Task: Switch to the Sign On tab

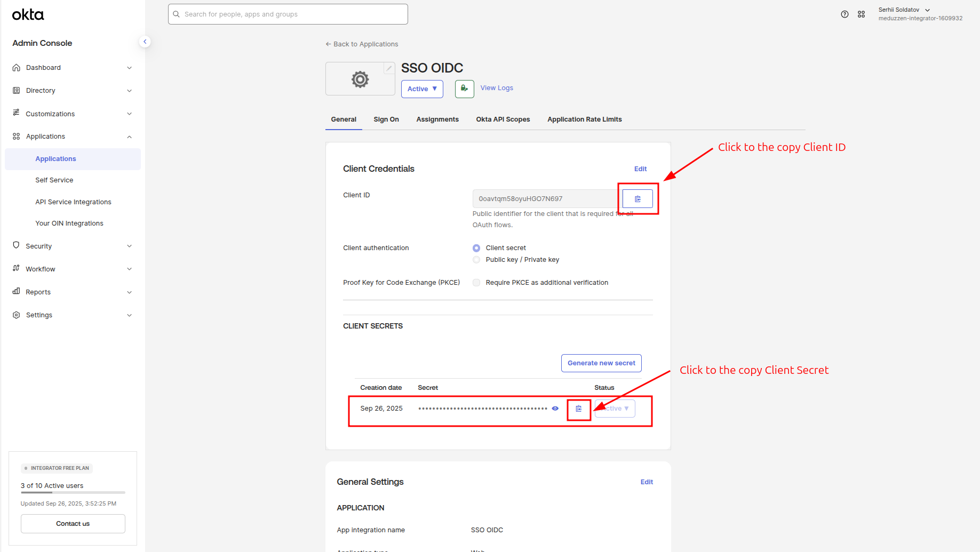Action: coord(386,119)
